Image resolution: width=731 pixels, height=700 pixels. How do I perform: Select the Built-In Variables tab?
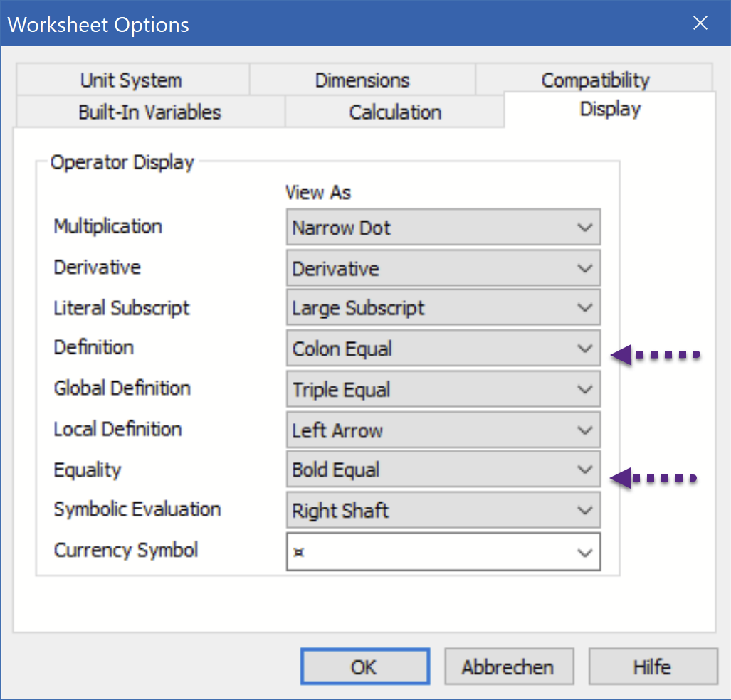coord(149,112)
